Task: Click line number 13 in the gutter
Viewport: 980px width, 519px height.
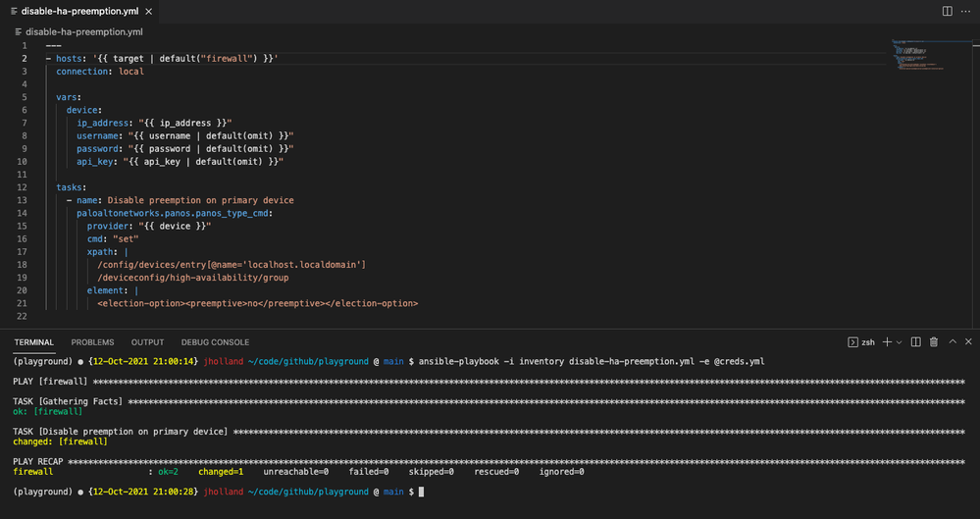Action: (23, 200)
